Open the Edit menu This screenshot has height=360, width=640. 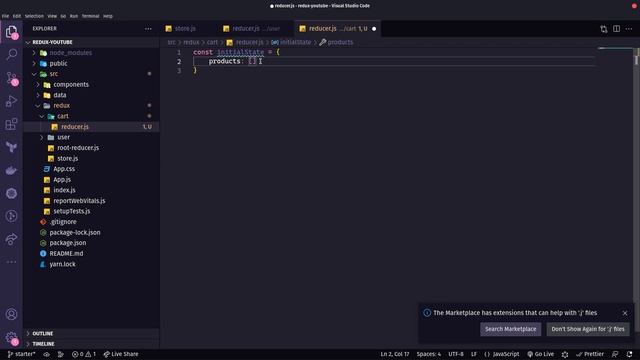coord(17,16)
